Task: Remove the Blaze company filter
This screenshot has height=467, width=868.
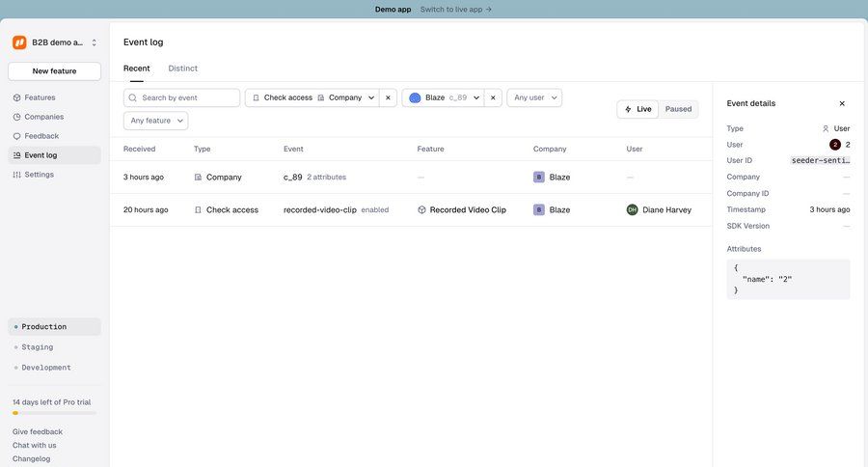Action: pos(493,97)
